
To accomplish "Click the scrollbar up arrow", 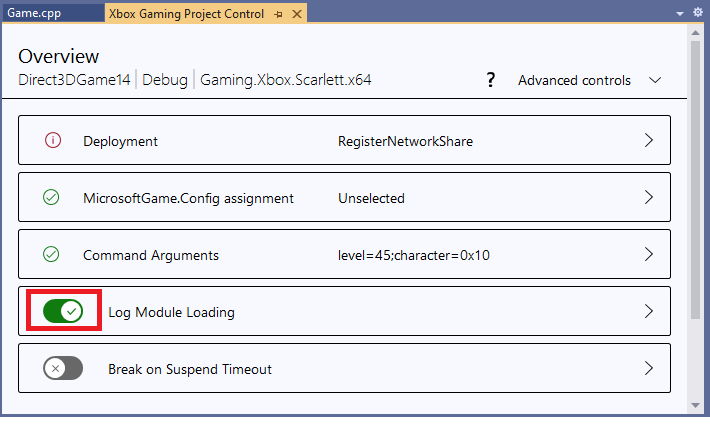I will click(696, 33).
